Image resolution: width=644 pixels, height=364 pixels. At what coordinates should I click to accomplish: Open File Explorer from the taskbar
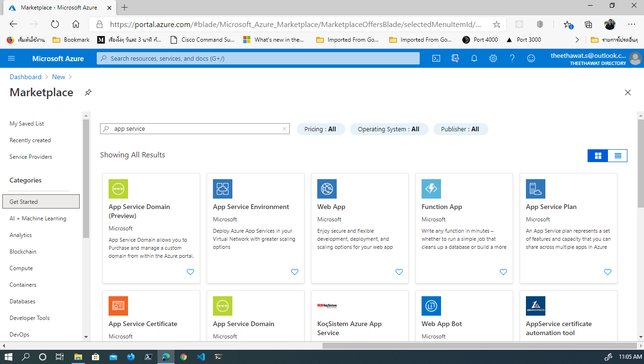click(x=78, y=357)
